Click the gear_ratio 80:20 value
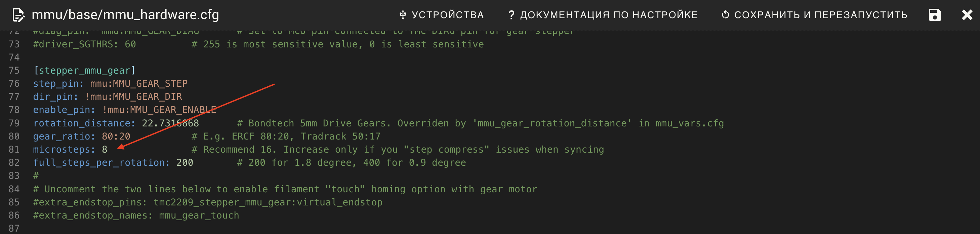 click(x=116, y=136)
